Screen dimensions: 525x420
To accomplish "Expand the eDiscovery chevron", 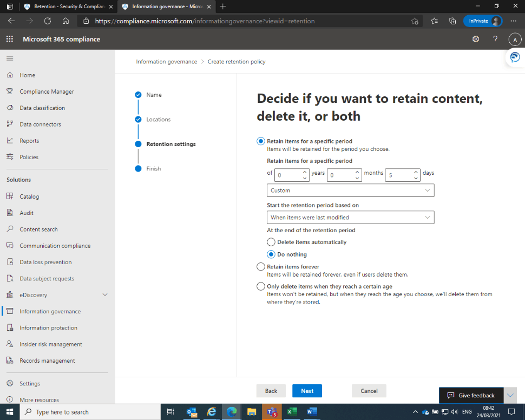I will (x=105, y=295).
